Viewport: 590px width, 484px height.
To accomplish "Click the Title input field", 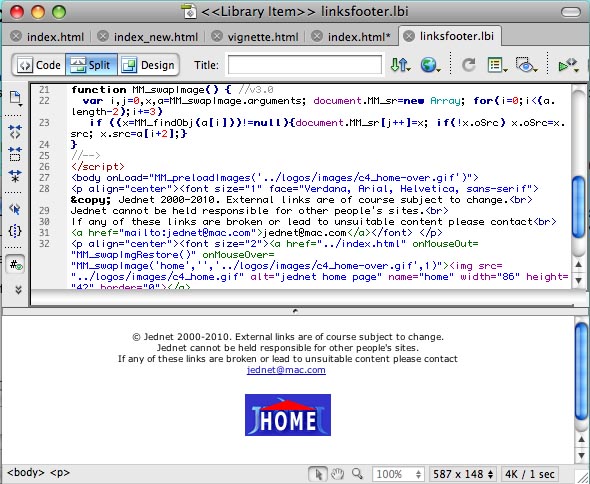I will (305, 65).
